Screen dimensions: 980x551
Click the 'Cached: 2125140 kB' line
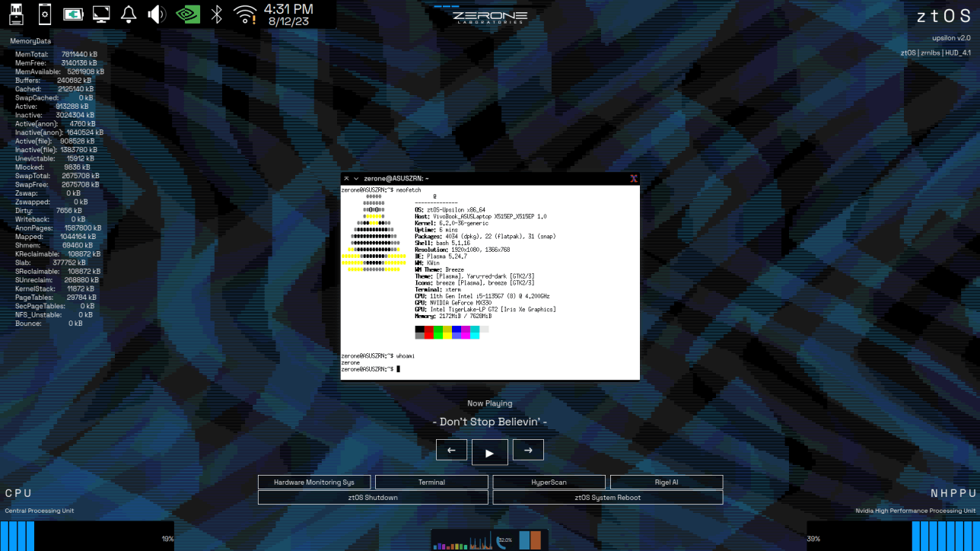click(55, 89)
